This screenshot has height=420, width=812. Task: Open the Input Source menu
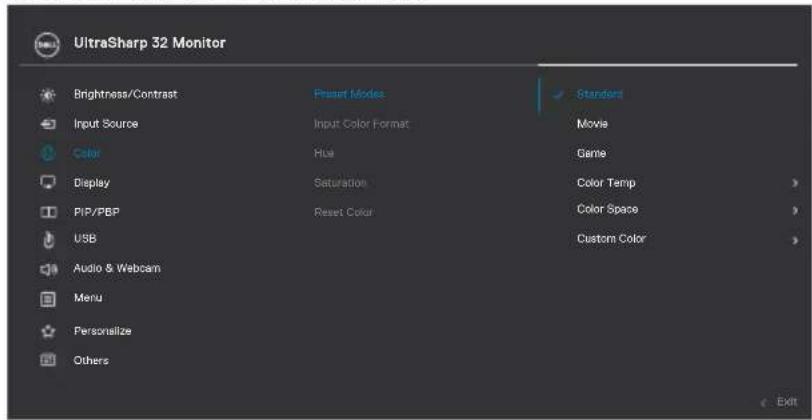(106, 124)
